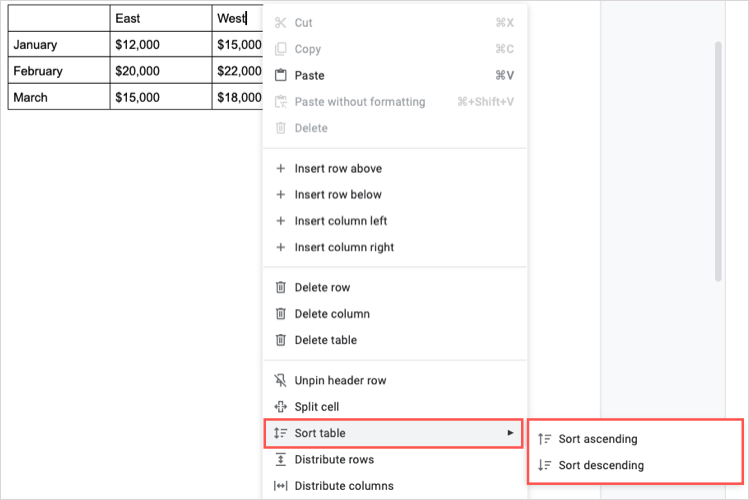Click the Paste clipboard icon
The width and height of the screenshot is (749, 500).
tap(281, 75)
